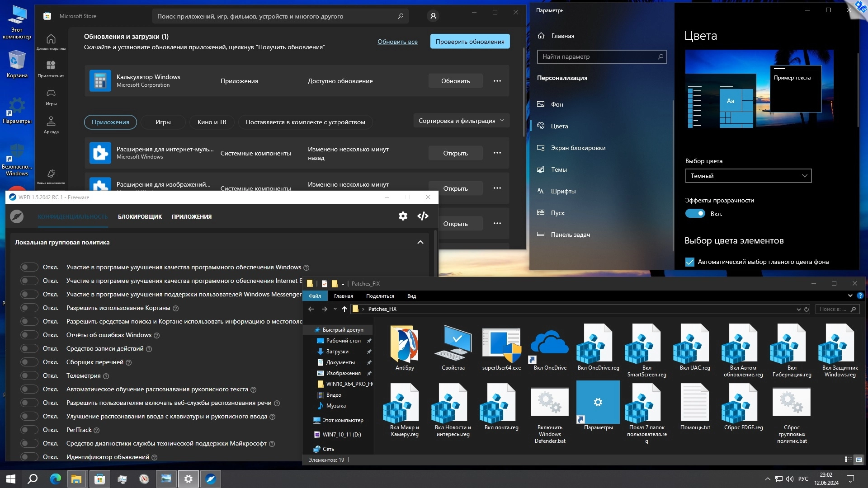Click the Store user account icon
Screen dimensions: 868x488
[x=433, y=16]
